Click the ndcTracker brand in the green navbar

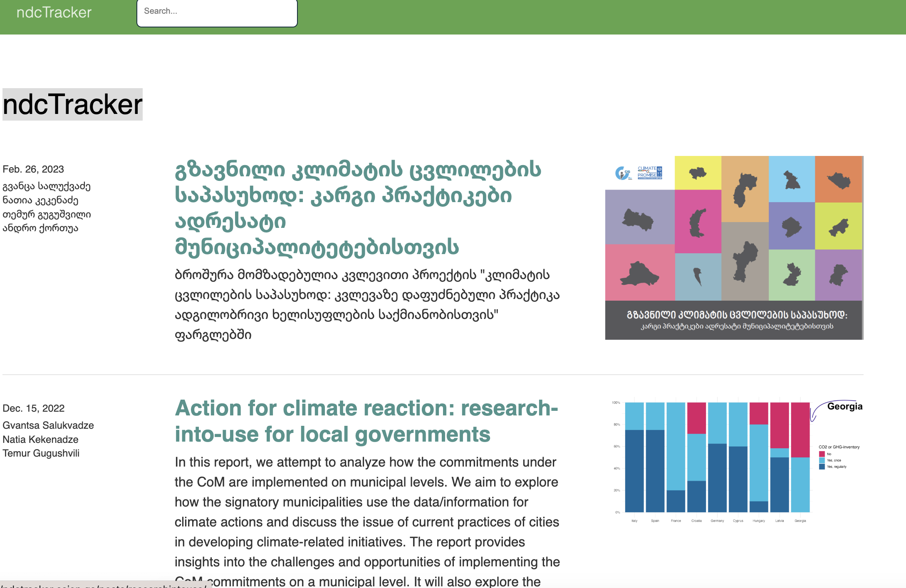click(x=54, y=12)
